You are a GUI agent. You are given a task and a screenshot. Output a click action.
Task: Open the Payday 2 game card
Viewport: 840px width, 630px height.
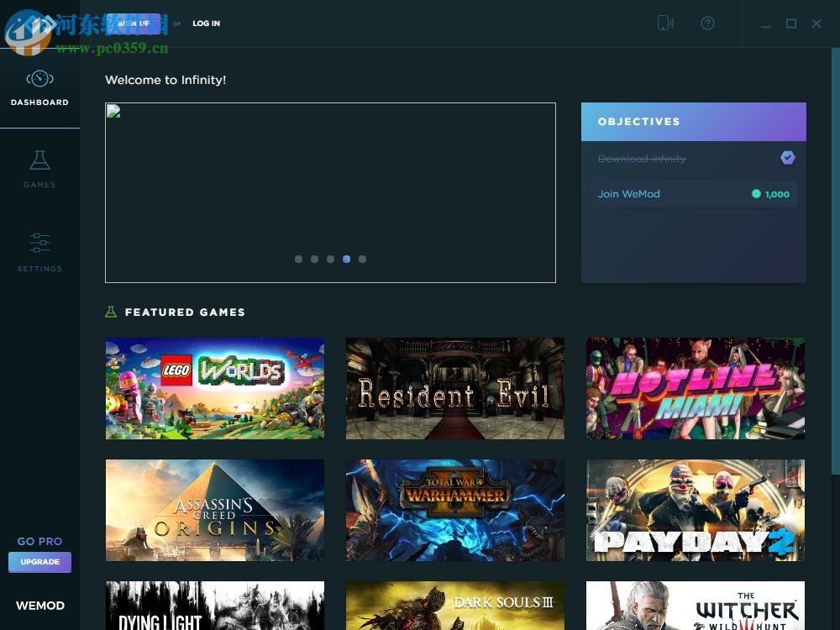[x=696, y=510]
